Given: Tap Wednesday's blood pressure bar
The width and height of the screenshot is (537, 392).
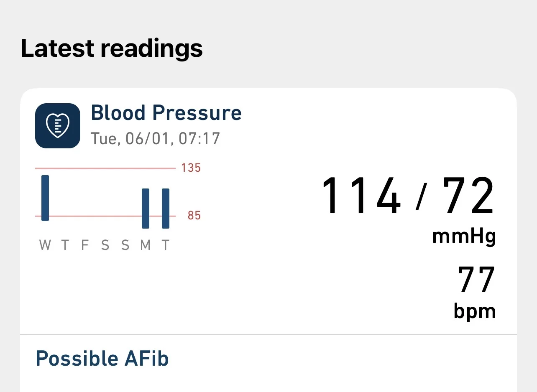Looking at the screenshot, I should tap(45, 198).
